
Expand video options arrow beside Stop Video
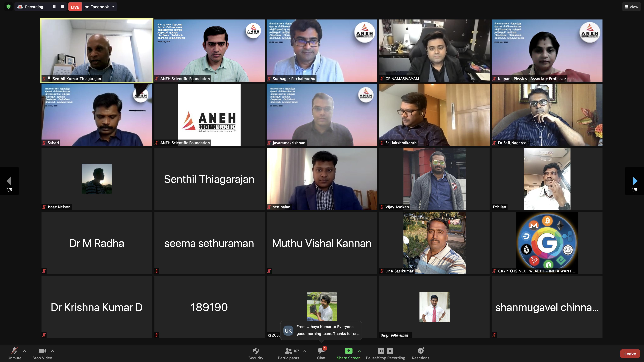click(x=53, y=351)
